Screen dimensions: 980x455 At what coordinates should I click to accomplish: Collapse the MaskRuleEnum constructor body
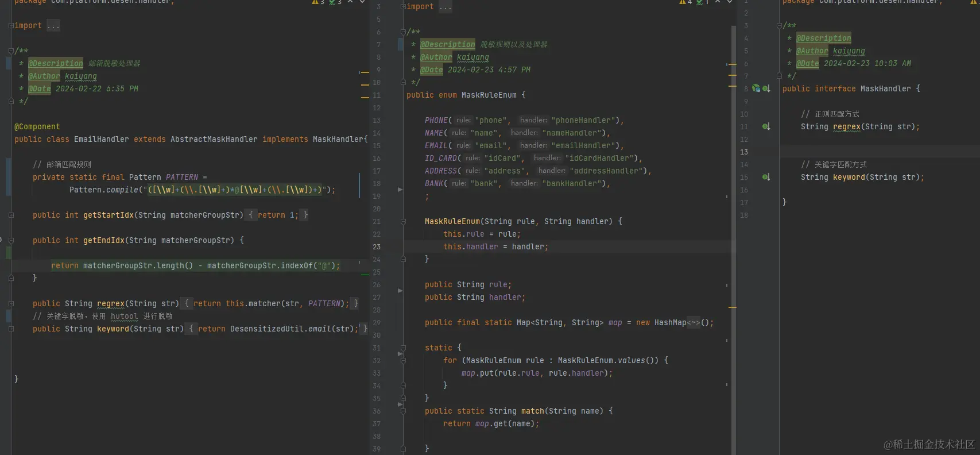pos(403,221)
